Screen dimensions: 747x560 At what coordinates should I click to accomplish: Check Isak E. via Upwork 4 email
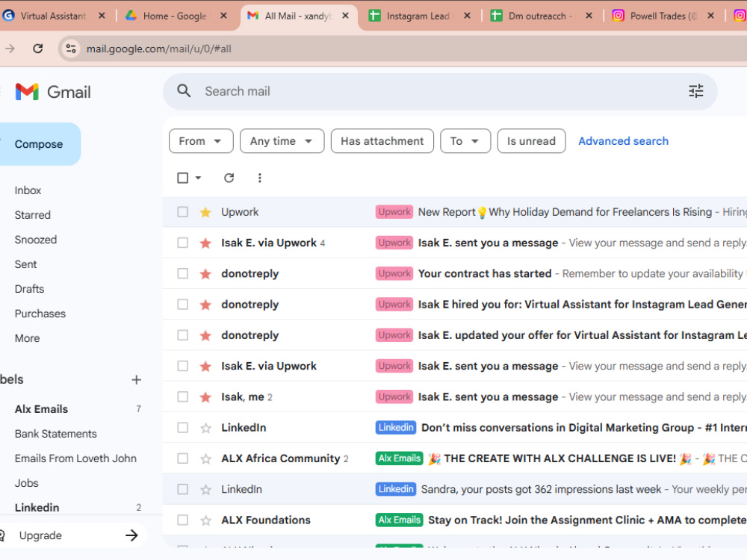(x=182, y=243)
